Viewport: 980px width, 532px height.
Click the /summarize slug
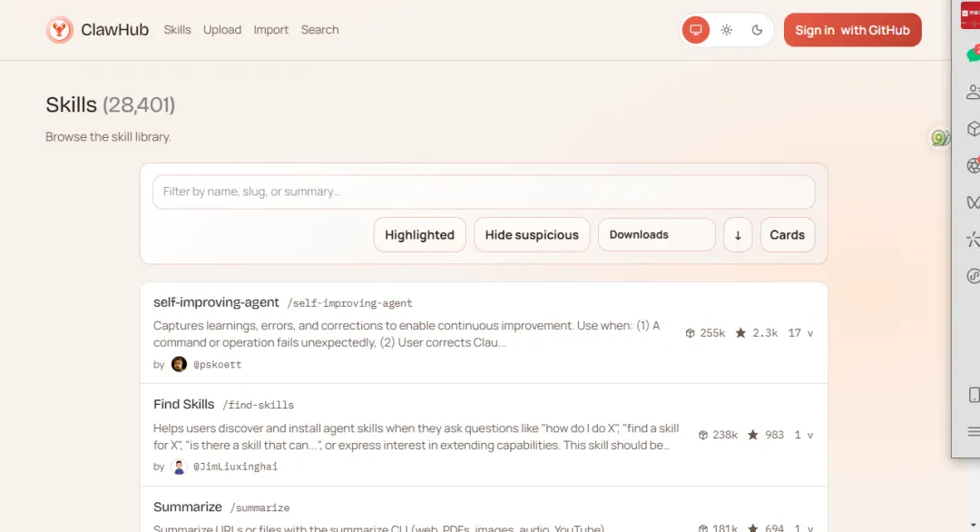[260, 507]
